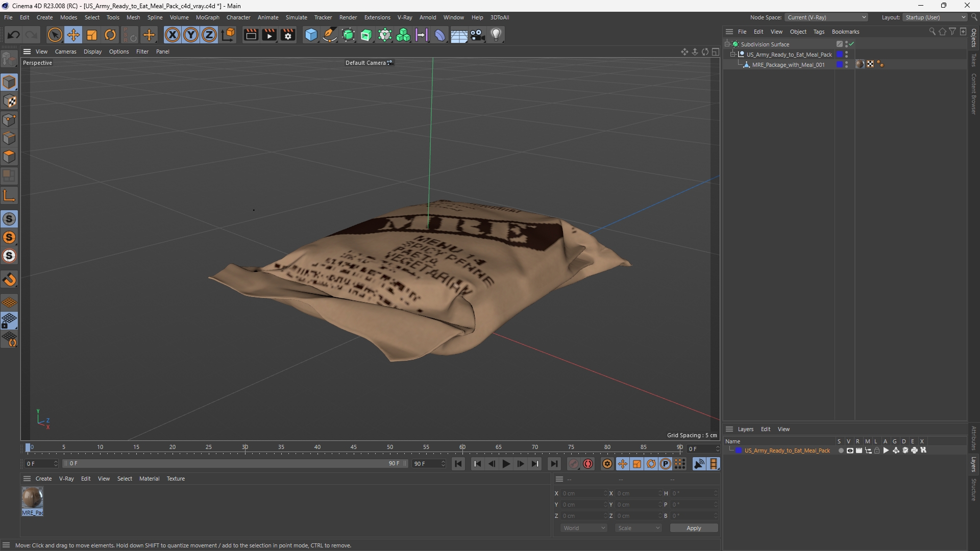Open the Extensions menu
This screenshot has height=551, width=980.
[x=377, y=17]
